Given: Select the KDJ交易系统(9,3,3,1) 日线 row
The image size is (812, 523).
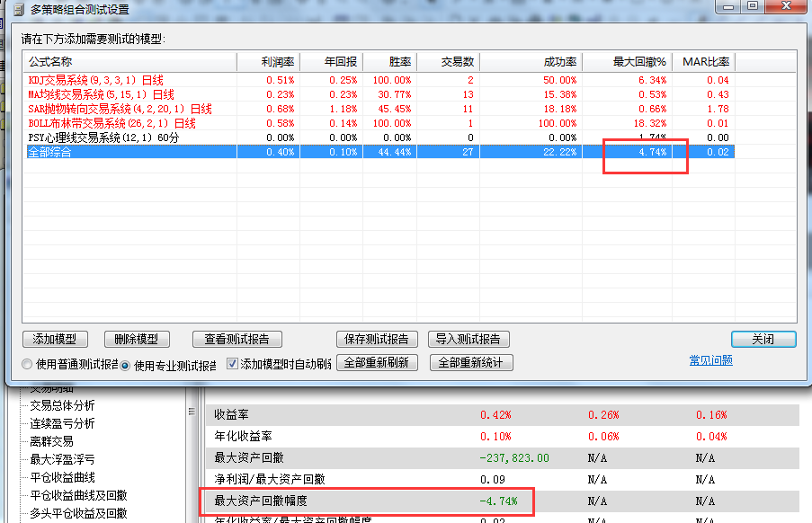Looking at the screenshot, I should 380,80.
